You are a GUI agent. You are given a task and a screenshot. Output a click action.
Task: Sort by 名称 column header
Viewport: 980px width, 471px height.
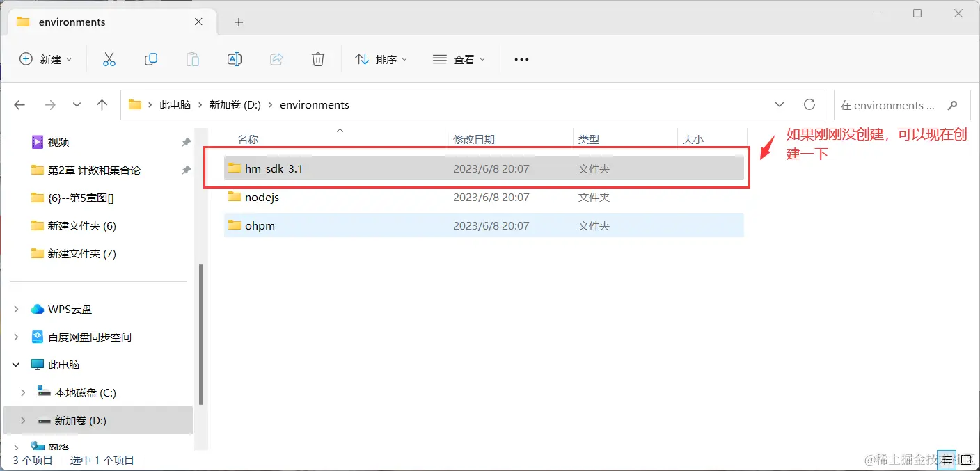tap(247, 139)
